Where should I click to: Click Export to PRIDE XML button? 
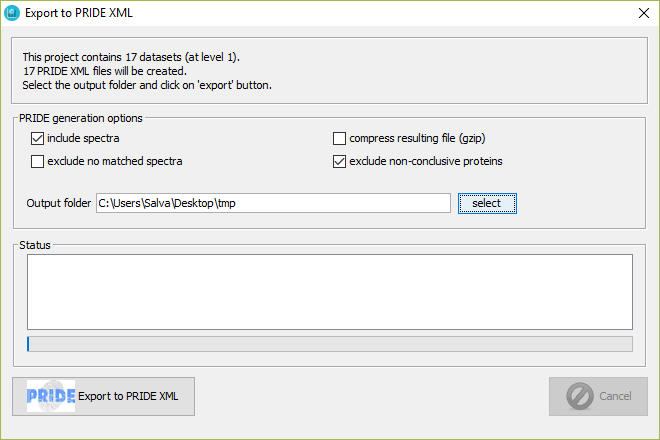(104, 396)
